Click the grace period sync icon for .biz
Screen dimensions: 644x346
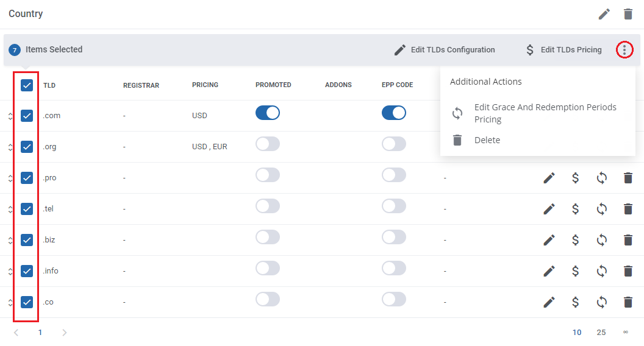click(601, 240)
